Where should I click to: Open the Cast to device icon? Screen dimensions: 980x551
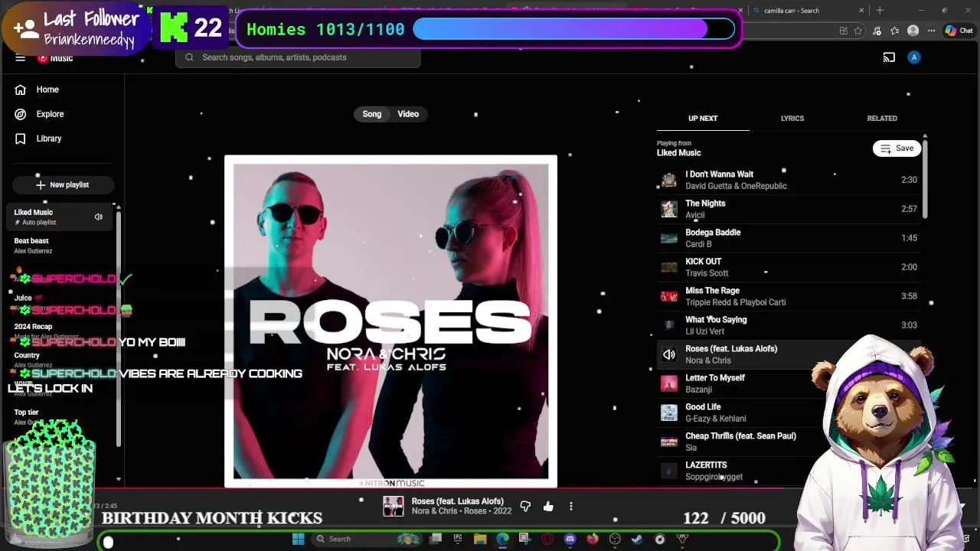click(889, 57)
